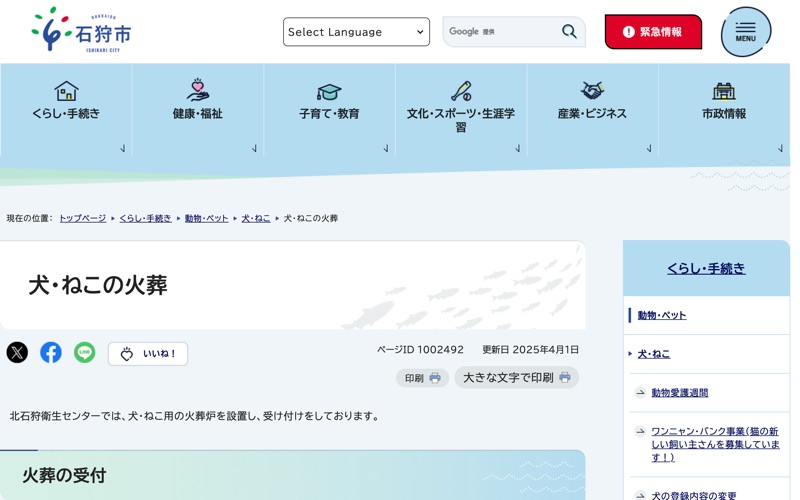Click the 犬・ねこの火葬 page title
This screenshot has width=800, height=500.
pyautogui.click(x=98, y=285)
